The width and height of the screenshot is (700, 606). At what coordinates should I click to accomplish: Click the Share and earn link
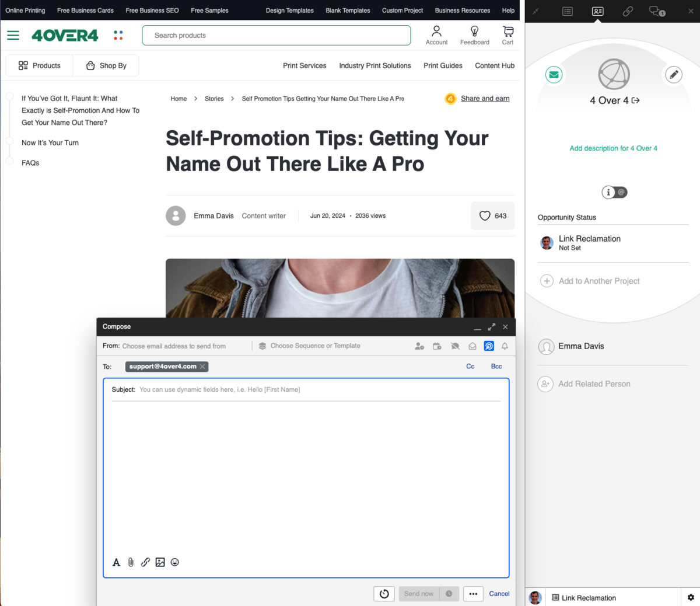(485, 99)
